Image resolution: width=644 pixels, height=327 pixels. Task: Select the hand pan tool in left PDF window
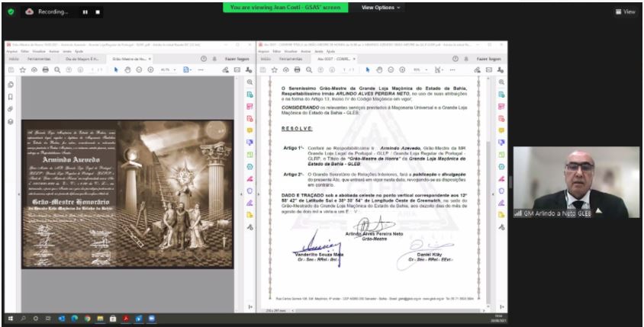tap(127, 69)
